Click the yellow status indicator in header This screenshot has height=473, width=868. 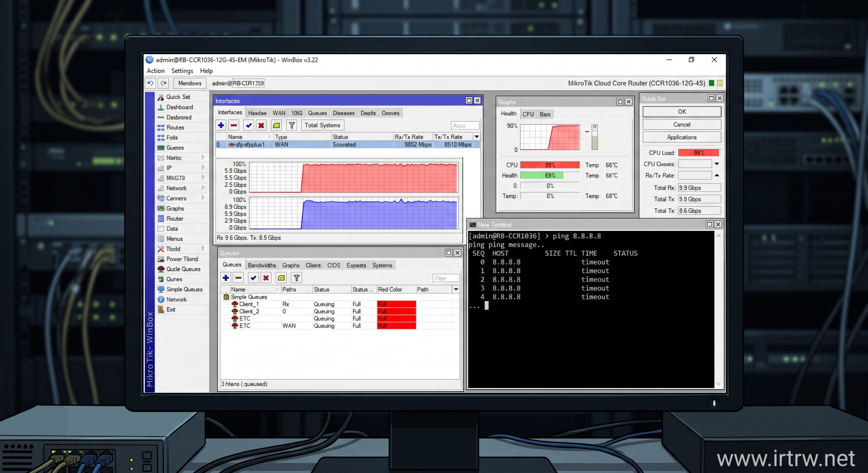pos(720,83)
